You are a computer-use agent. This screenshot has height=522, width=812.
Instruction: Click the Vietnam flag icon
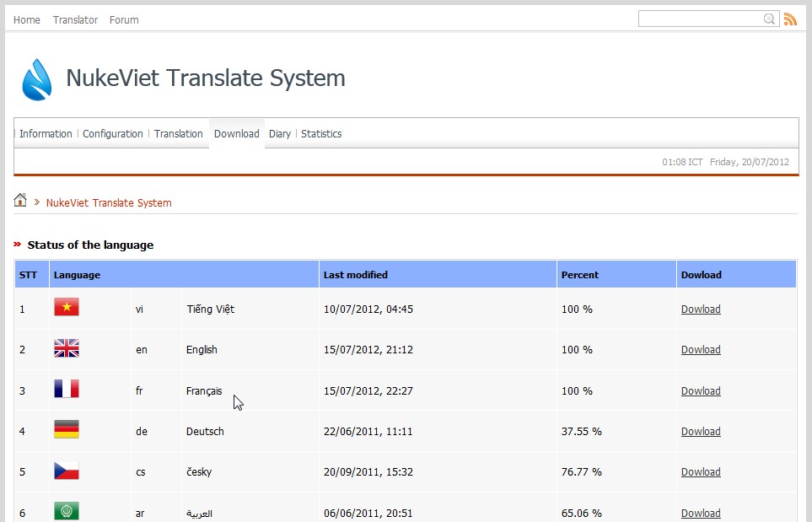[x=67, y=307]
